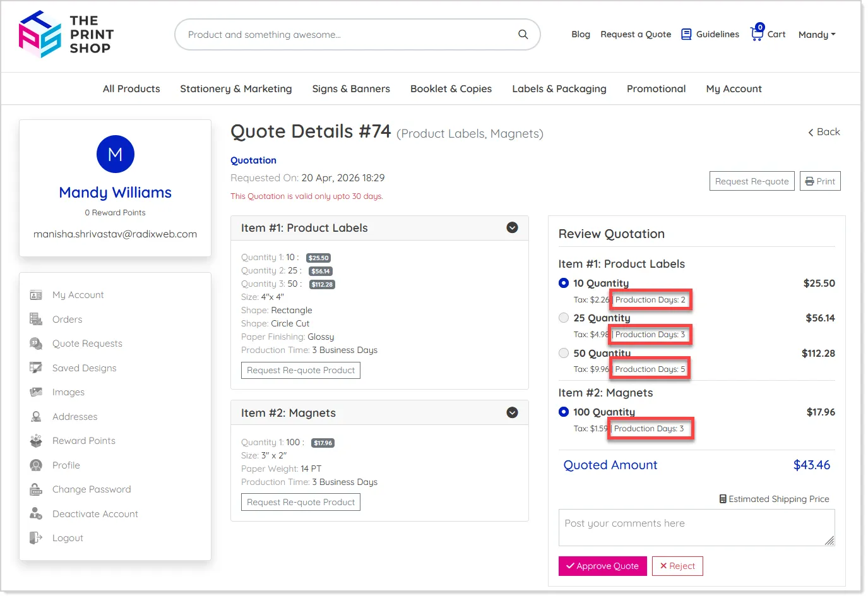Select the 25 Quantity radio option
Viewport: 868px width, 598px height.
(564, 318)
